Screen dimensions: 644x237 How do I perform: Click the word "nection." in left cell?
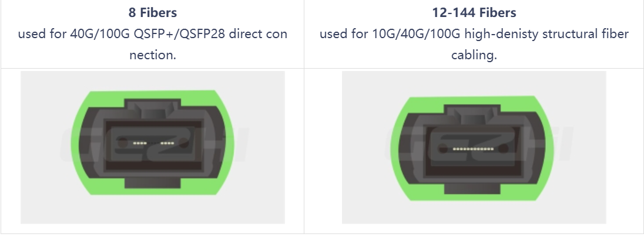(x=153, y=55)
